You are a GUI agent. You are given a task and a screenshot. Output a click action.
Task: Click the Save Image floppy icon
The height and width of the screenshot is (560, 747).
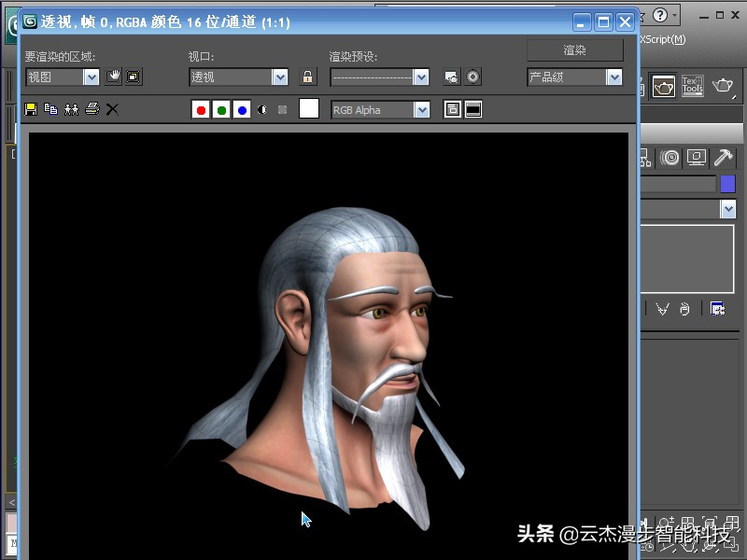(x=30, y=108)
